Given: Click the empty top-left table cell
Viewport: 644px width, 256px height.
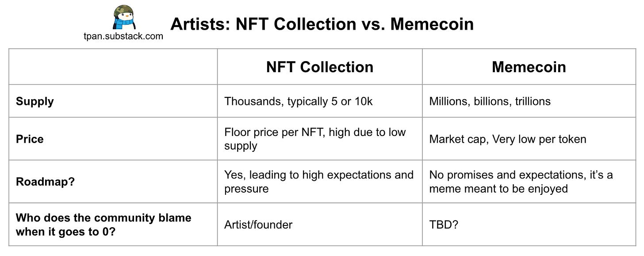Looking at the screenshot, I should pos(113,67).
